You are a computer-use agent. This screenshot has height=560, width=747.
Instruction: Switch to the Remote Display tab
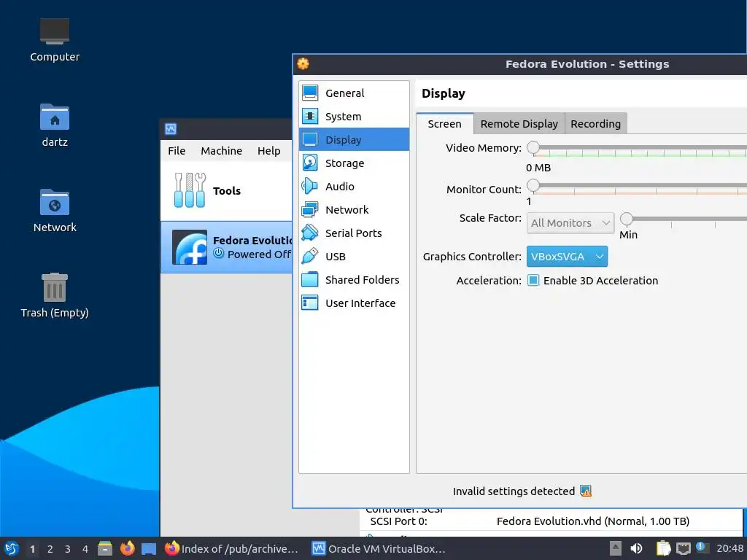click(x=519, y=124)
